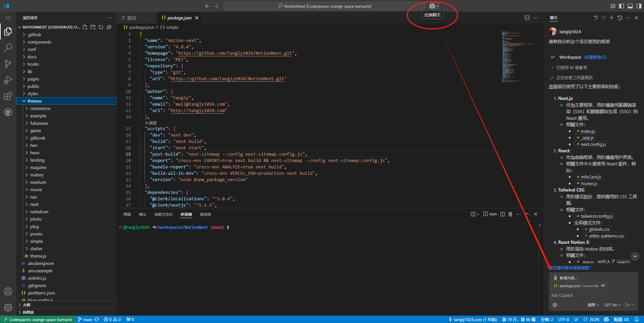Open the Debug Console panel tab
Screen dimensions: 644x323
(163, 214)
